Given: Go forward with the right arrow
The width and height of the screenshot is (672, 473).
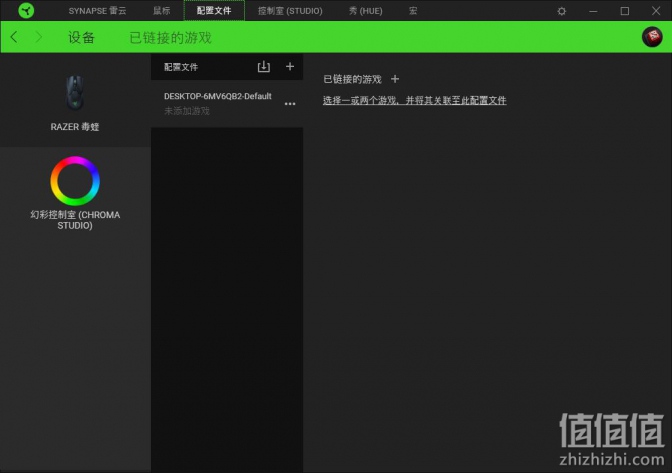Looking at the screenshot, I should [x=39, y=37].
